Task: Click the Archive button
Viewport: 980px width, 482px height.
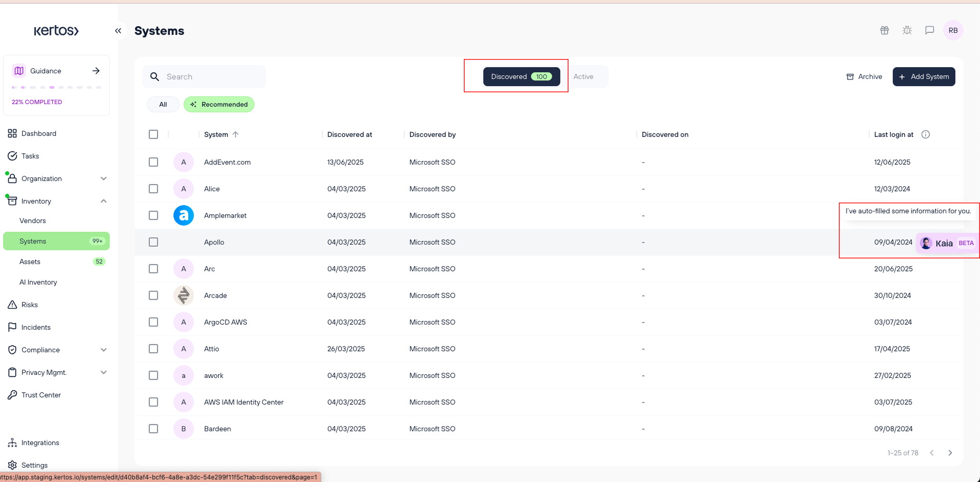Action: 865,76
